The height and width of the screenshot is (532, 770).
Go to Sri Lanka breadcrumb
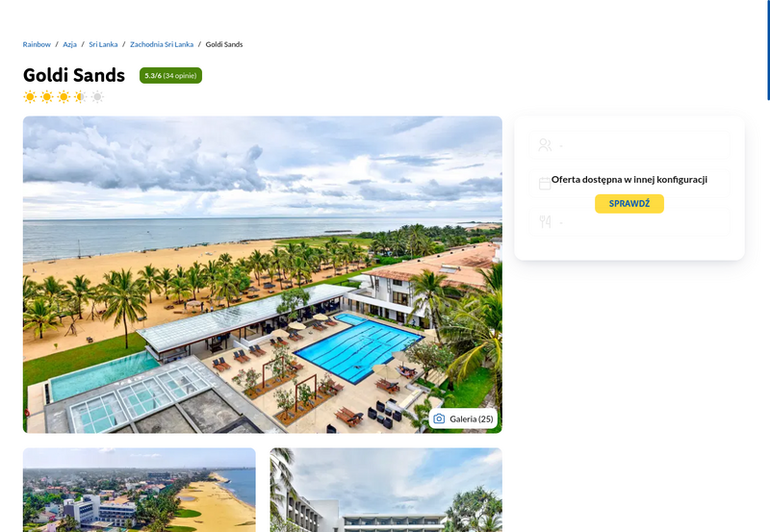pyautogui.click(x=103, y=44)
